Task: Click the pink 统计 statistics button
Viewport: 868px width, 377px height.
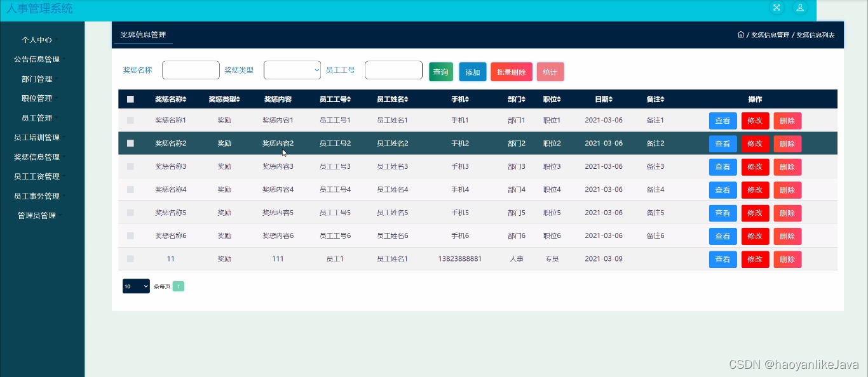Action: 550,72
